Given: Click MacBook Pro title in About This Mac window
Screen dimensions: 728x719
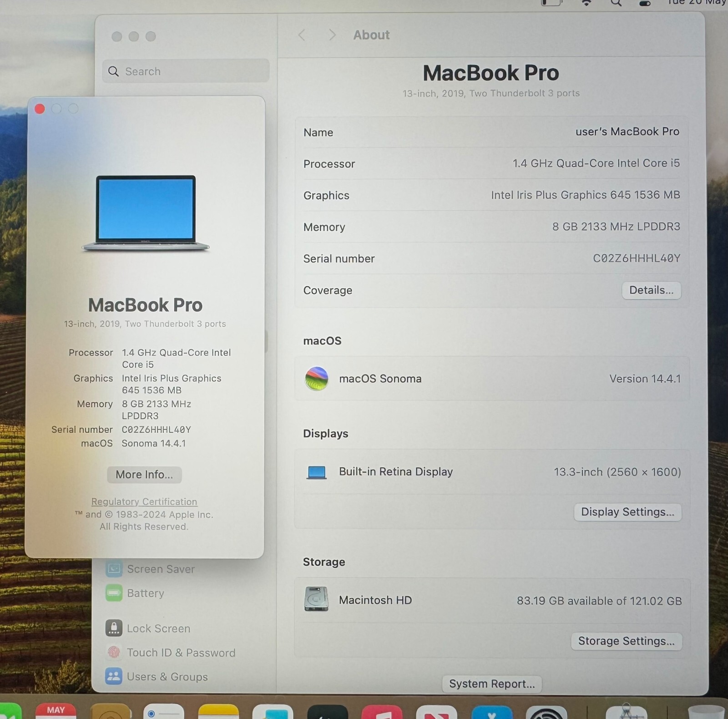Looking at the screenshot, I should click(145, 305).
